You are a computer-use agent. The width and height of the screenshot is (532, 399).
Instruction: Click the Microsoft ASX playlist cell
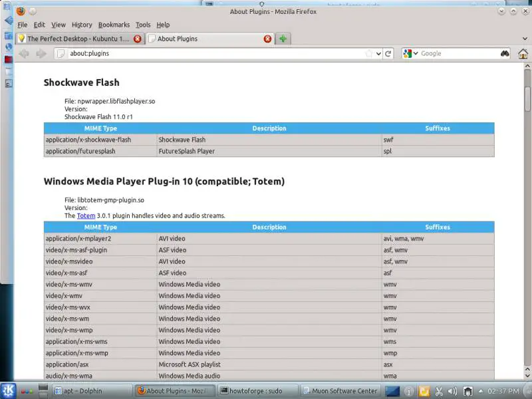point(269,364)
